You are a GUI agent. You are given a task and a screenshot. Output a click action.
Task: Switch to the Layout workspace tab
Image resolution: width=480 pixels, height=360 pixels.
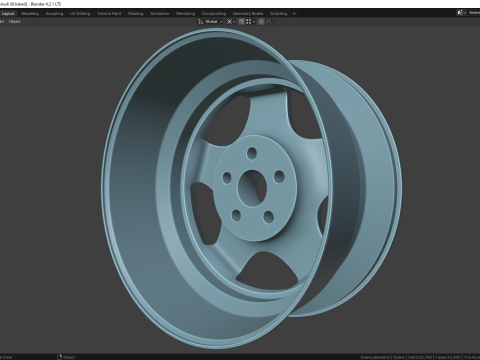click(8, 14)
